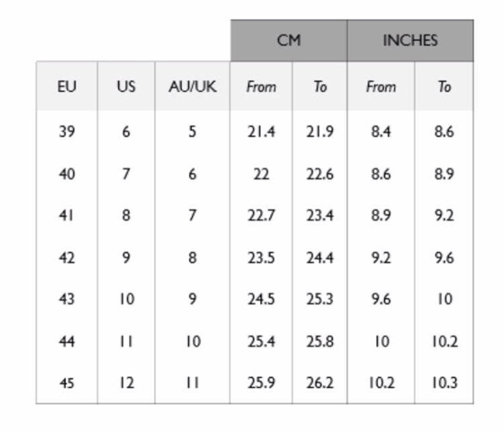Screen dimensions: 504x433
Task: Select the 10.3 inches To value
Action: pos(444,383)
